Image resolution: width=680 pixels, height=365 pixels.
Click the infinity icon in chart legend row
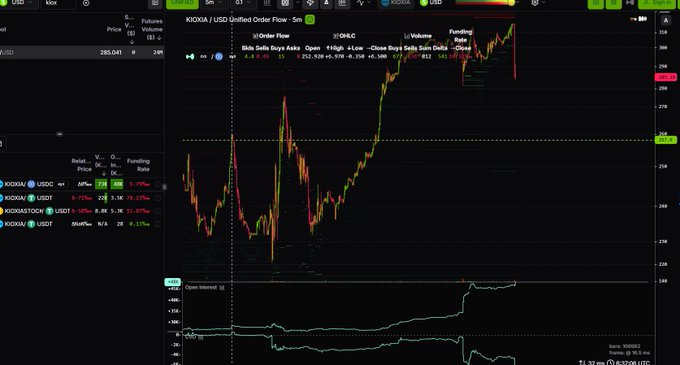point(203,56)
